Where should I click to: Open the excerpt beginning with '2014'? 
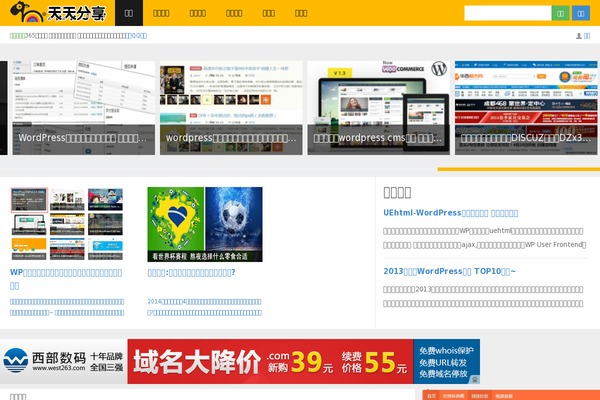pos(205,307)
